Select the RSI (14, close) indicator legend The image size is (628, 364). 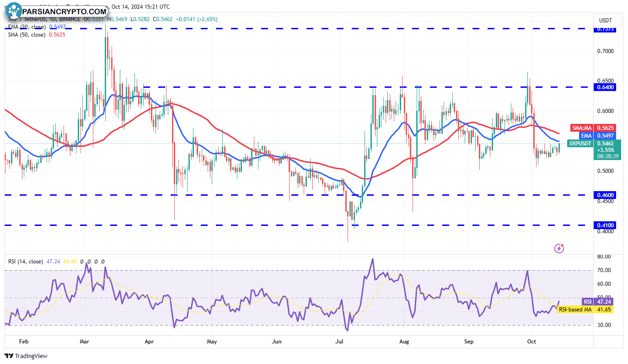[x=26, y=262]
